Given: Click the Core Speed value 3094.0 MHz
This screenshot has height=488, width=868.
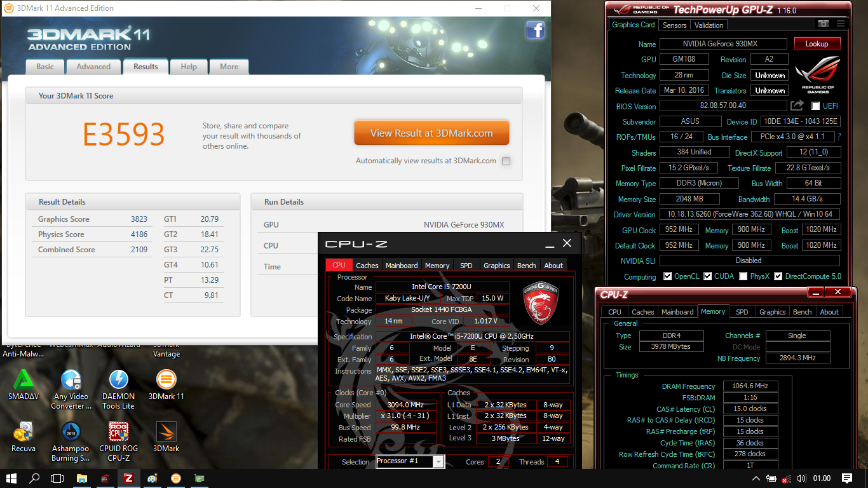Looking at the screenshot, I should pos(405,405).
